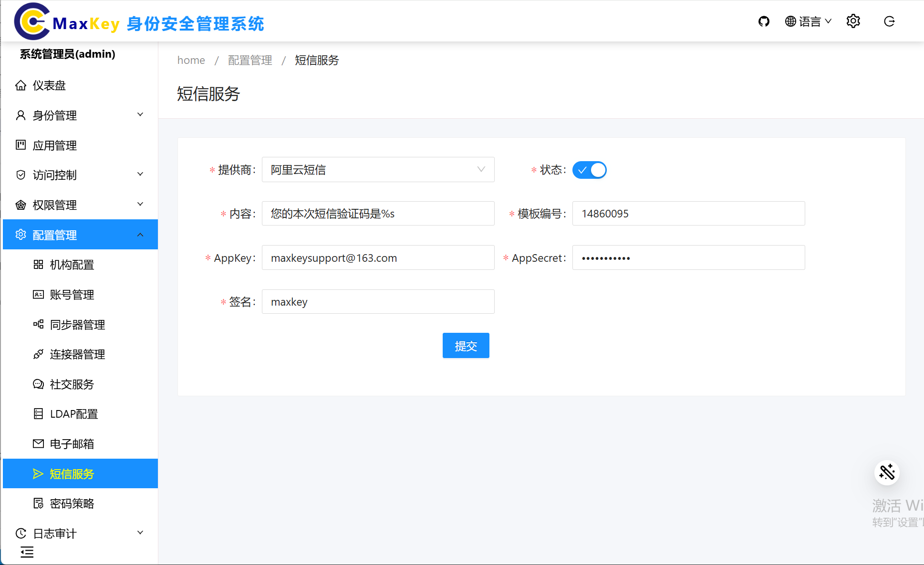The width and height of the screenshot is (924, 565).
Task: Open the GitHub icon link
Action: (764, 21)
